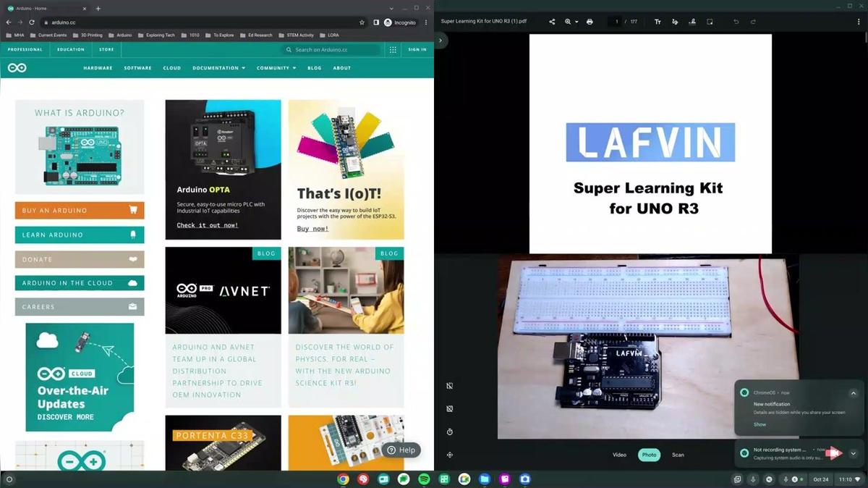The width and height of the screenshot is (868, 488).
Task: Print the PDF with printer icon
Action: [590, 22]
